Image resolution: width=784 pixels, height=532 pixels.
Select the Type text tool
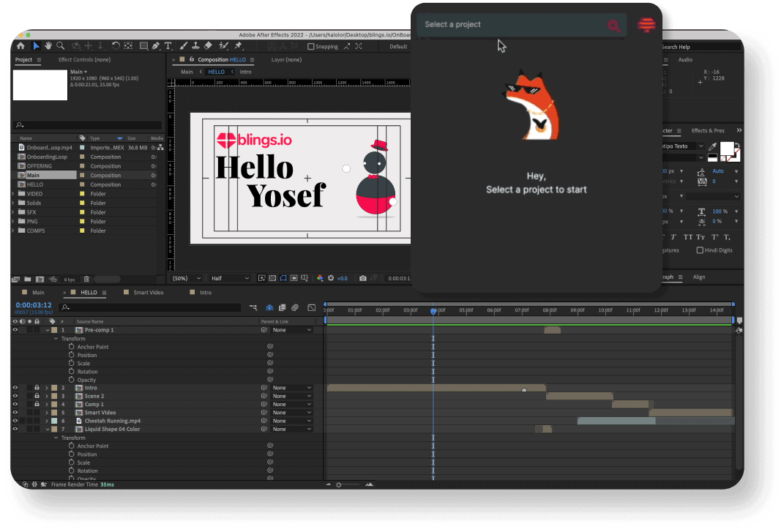click(168, 46)
